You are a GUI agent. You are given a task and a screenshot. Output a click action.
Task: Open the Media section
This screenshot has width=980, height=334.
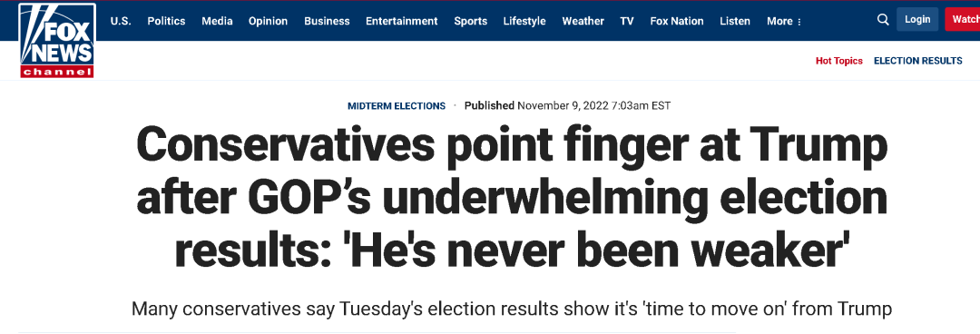point(217,21)
